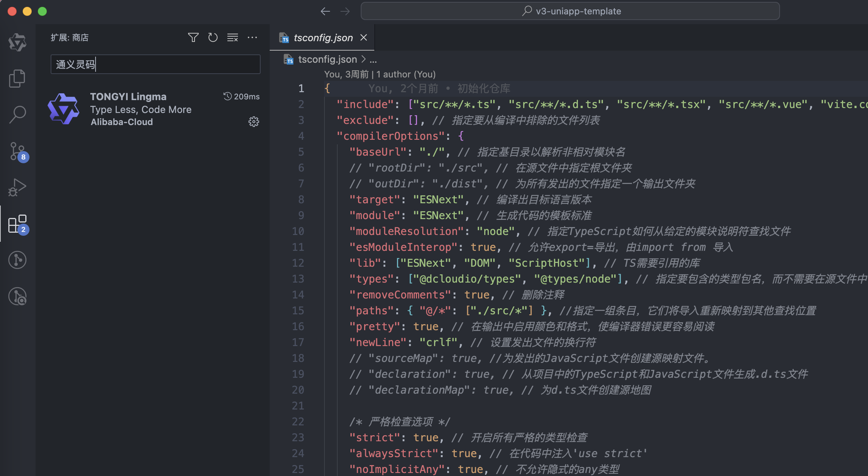Click the "newLine" property
Screen dimensions: 868x476
tap(378, 342)
